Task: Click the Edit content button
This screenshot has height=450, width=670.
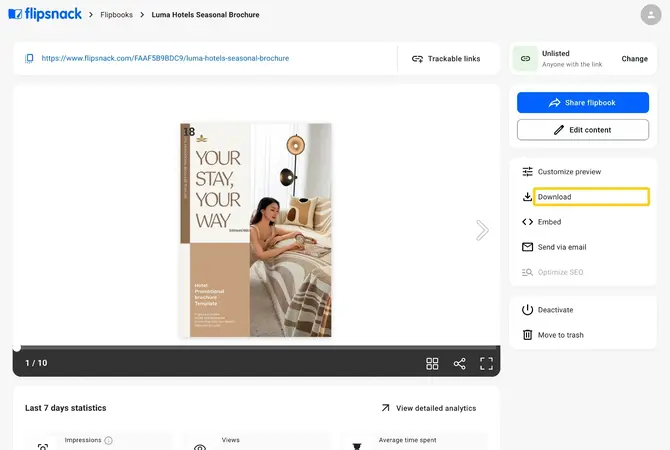Action: click(x=582, y=129)
